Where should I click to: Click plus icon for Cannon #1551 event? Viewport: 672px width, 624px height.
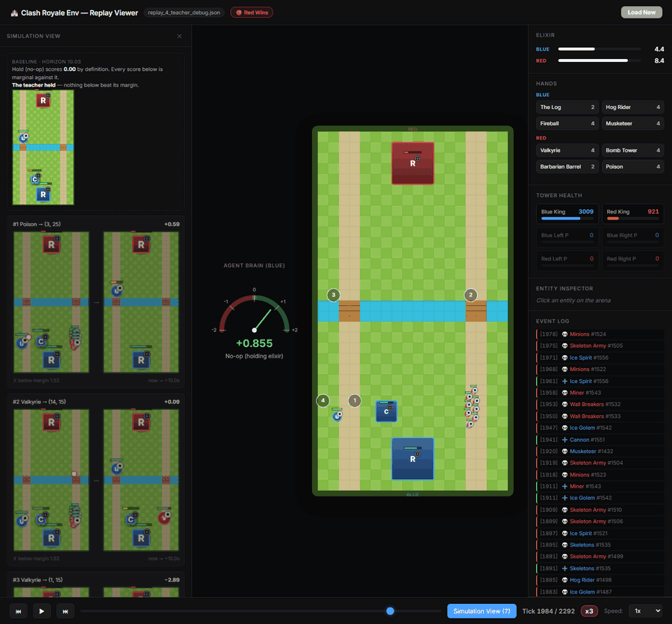(565, 440)
